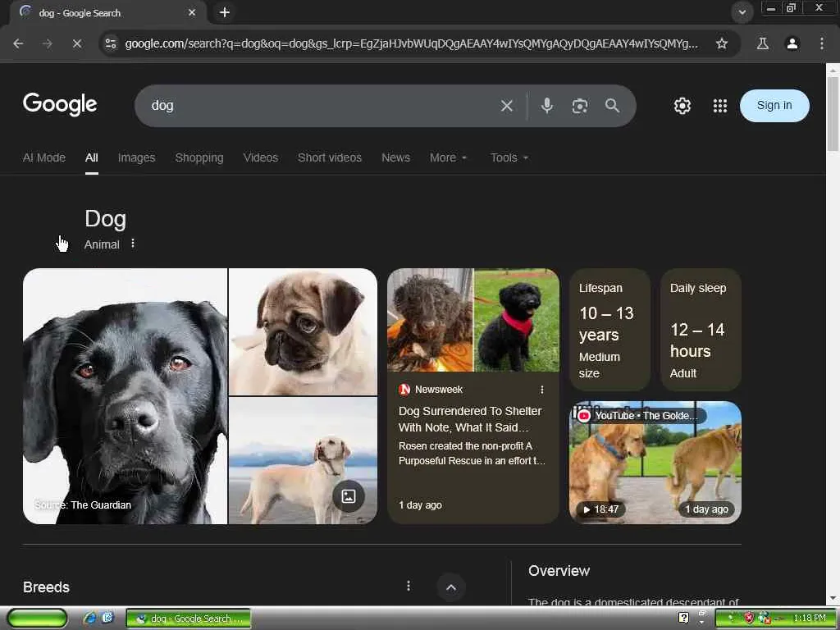Stop loading the page
Screen dimensions: 840x630
pos(76,43)
